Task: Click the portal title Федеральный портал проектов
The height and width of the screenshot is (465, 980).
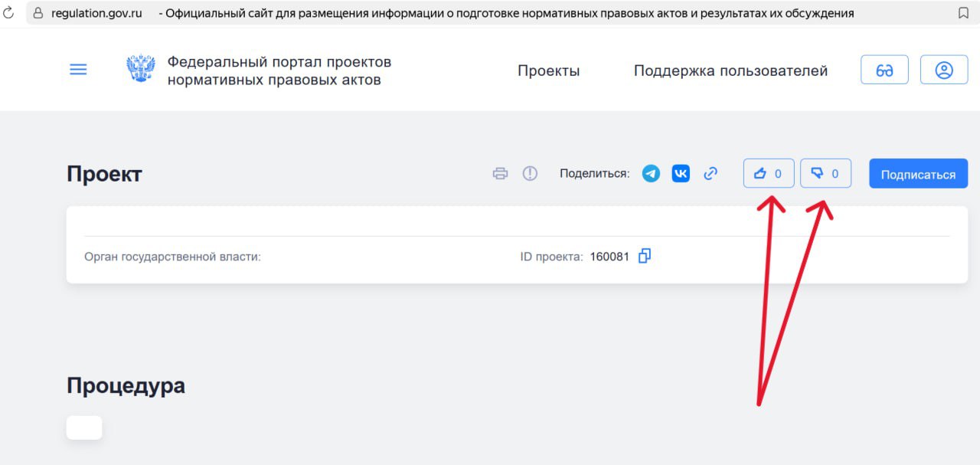Action: pos(279,70)
